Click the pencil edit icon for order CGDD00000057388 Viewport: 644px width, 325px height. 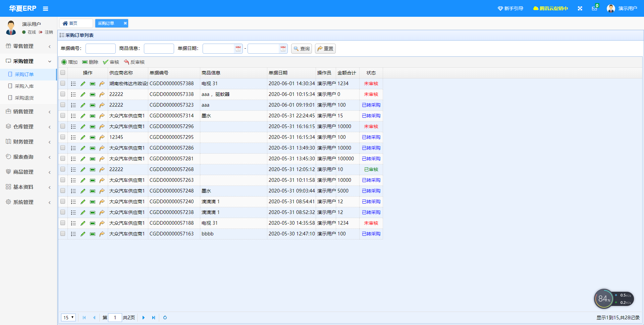83,84
